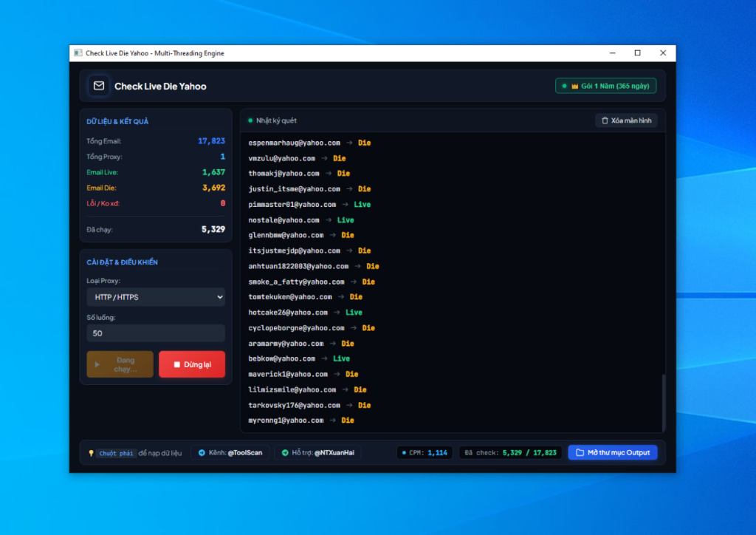
Task: Click the crown icon in the subscription badge
Action: coord(574,86)
